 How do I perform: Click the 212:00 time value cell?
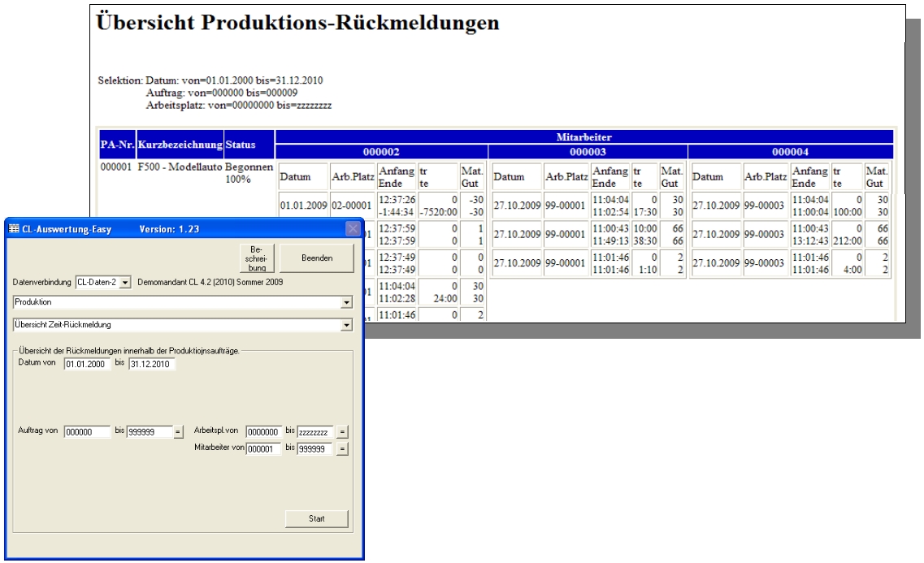pos(848,240)
